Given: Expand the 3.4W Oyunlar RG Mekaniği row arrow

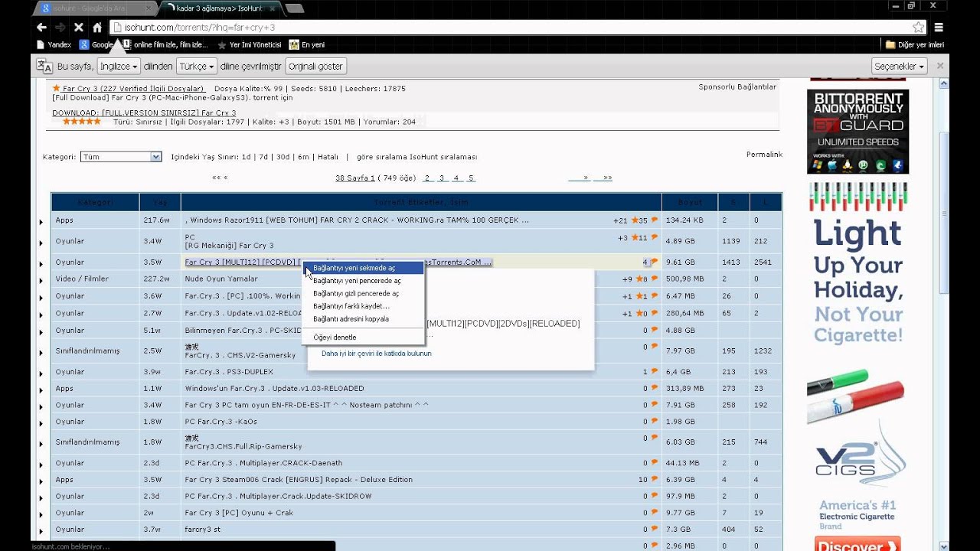Looking at the screenshot, I should tap(41, 243).
